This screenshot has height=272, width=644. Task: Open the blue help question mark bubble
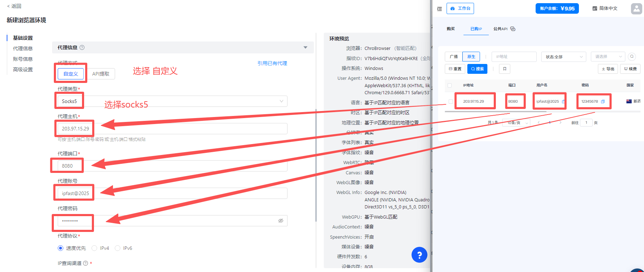pos(419,255)
